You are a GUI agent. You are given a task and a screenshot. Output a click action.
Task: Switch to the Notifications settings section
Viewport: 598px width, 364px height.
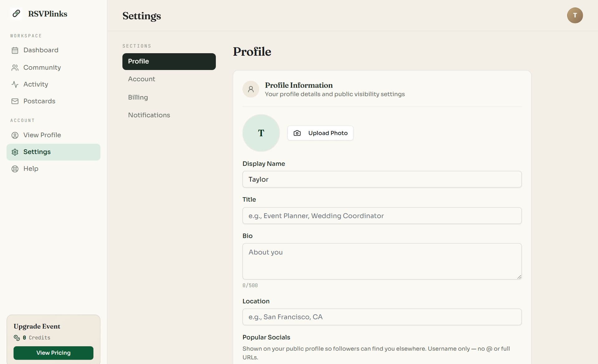tap(169, 115)
